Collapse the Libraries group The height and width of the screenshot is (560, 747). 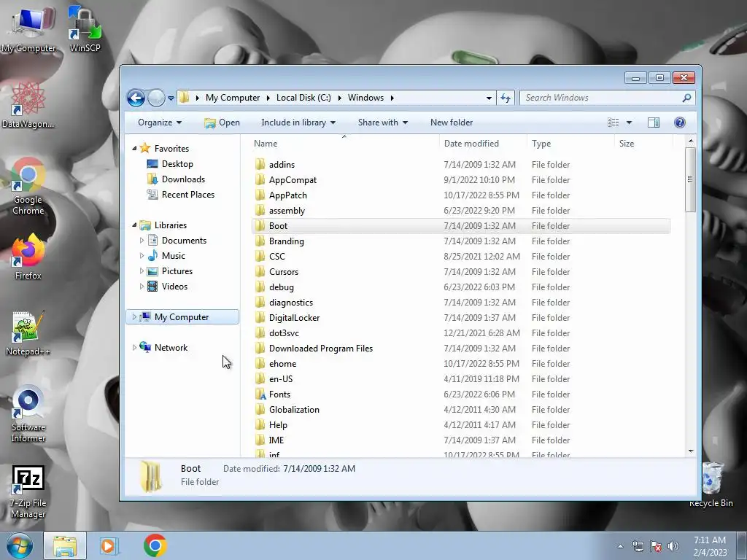pyautogui.click(x=134, y=225)
